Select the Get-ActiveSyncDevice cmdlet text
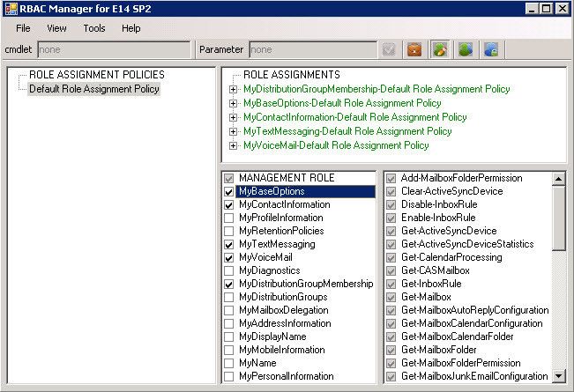Image resolution: width=574 pixels, height=392 pixels. coord(449,231)
